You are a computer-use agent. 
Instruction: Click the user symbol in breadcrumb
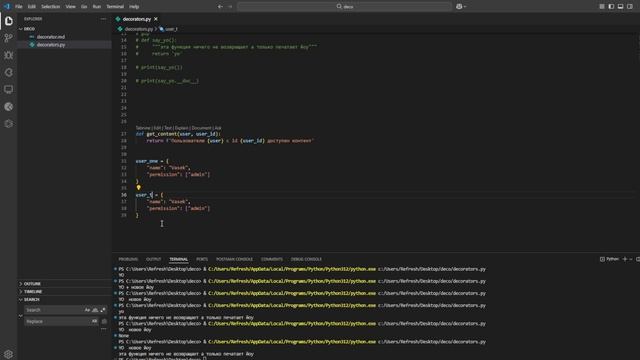(169, 29)
